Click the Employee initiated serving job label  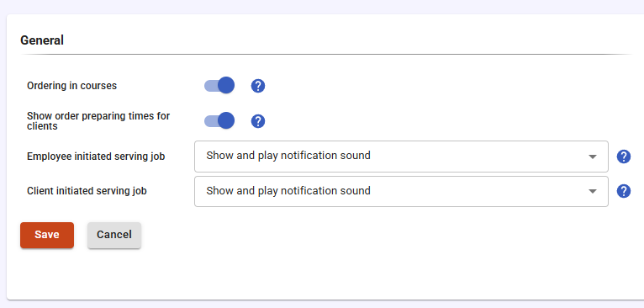coord(96,157)
